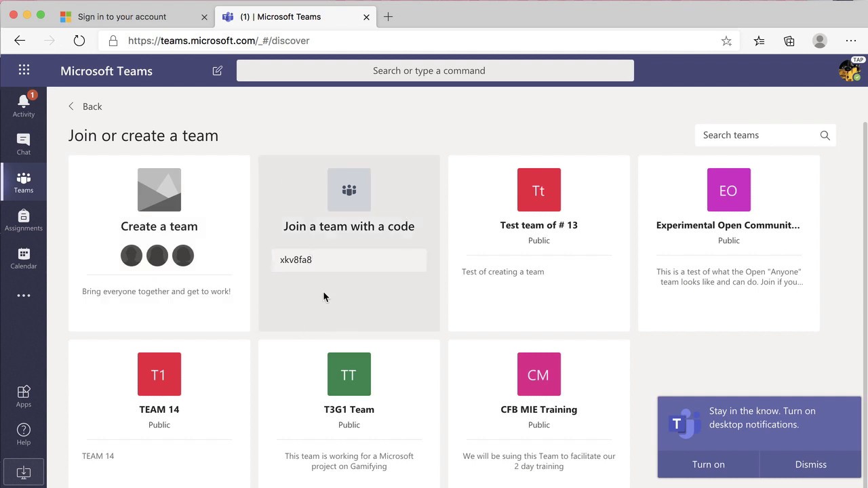Screen dimensions: 868x488
Task: Open the app launcher waffle grid
Action: (24, 70)
